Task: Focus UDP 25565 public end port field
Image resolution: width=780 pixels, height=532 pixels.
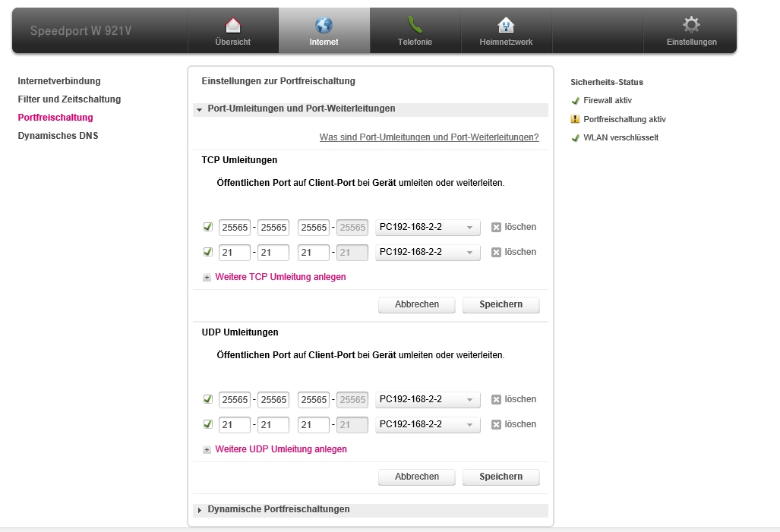Action: click(x=273, y=400)
